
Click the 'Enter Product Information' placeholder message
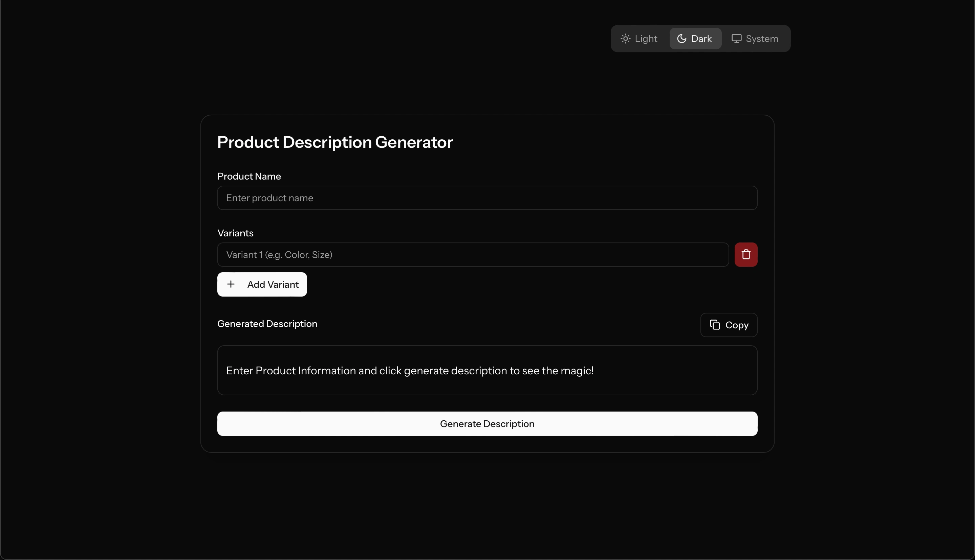point(410,371)
